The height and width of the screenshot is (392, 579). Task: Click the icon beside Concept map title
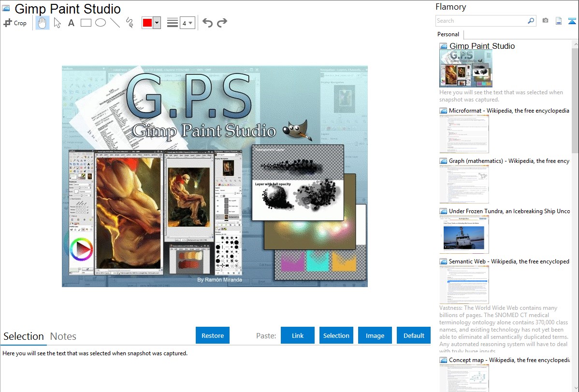click(x=443, y=360)
